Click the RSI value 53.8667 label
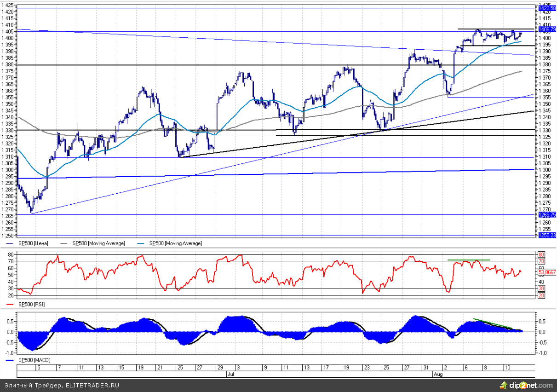Image resolution: width=557 pixels, height=392 pixels. (x=547, y=272)
